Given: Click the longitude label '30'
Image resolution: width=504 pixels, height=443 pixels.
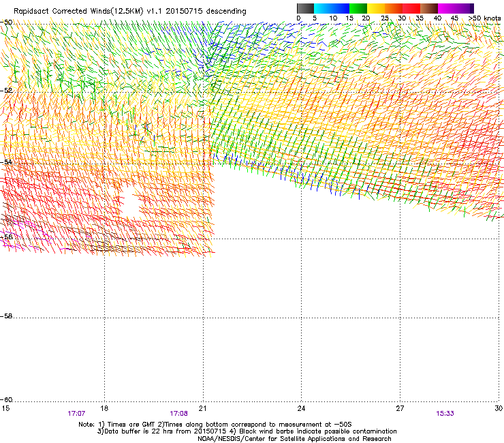Looking at the screenshot, I should pos(499,408).
